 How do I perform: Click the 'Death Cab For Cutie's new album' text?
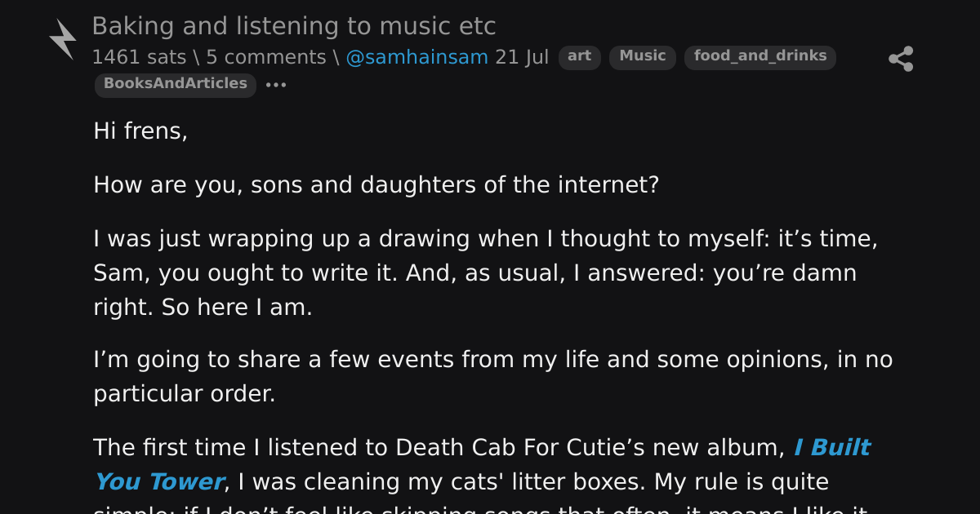[x=590, y=447]
